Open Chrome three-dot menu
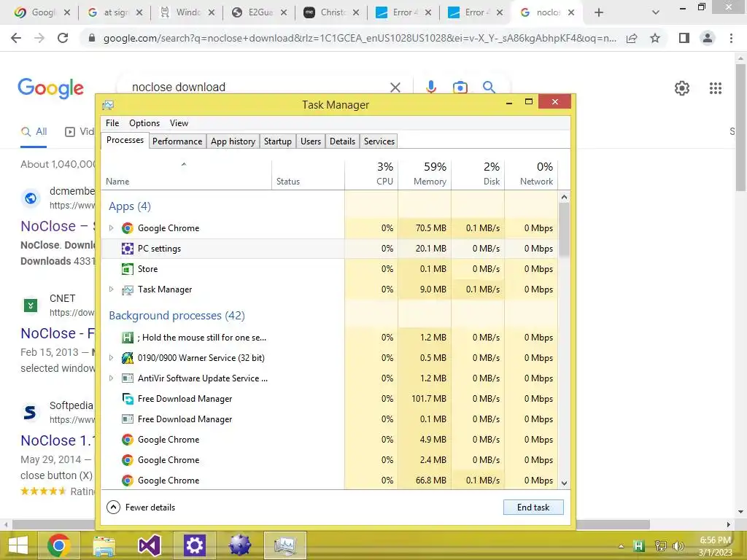This screenshot has width=747, height=560. pyautogui.click(x=731, y=38)
